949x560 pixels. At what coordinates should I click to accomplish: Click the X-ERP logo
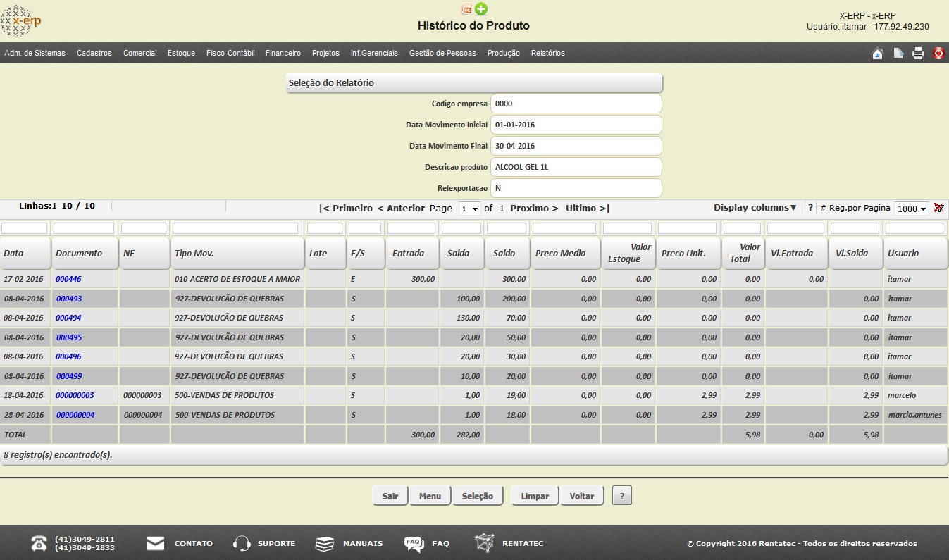[21, 21]
